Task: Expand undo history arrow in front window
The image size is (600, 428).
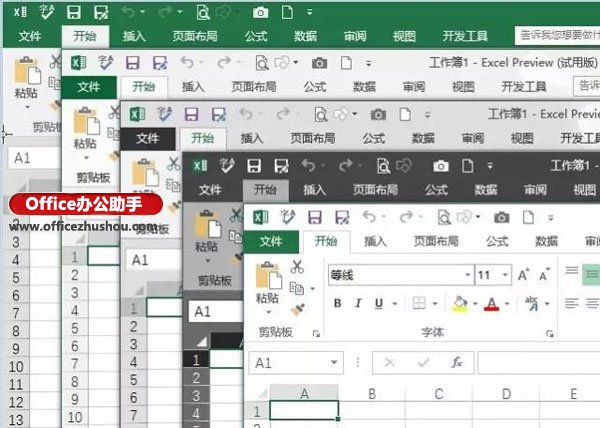Action: [x=383, y=217]
